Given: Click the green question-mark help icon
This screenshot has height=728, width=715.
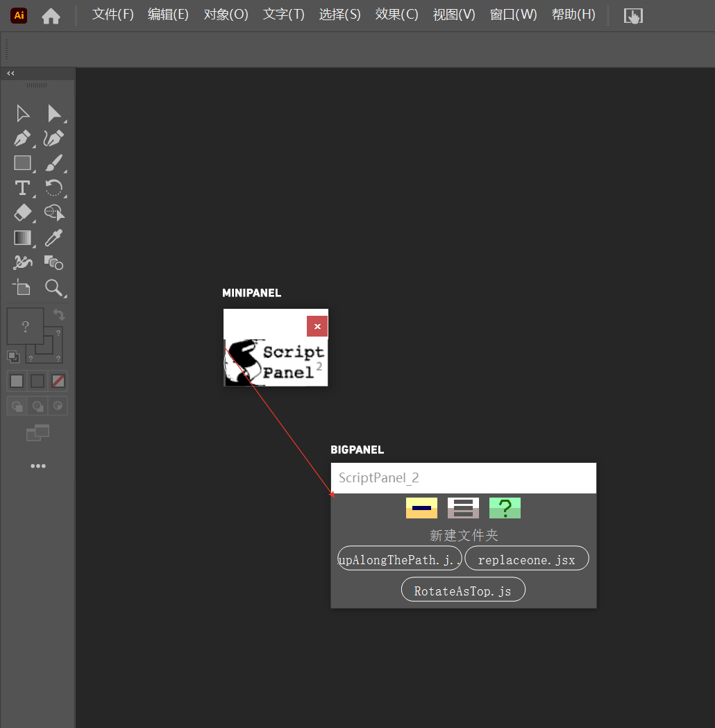Looking at the screenshot, I should (x=505, y=507).
